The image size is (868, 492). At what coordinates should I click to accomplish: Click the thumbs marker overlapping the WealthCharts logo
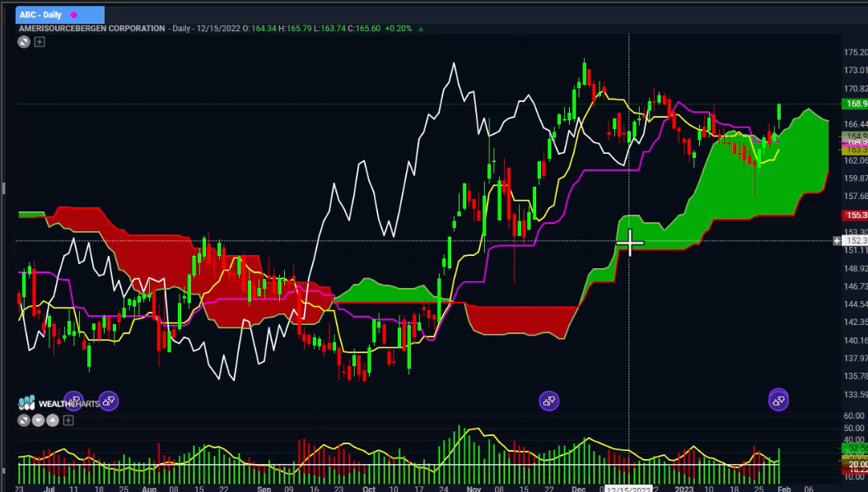[73, 401]
